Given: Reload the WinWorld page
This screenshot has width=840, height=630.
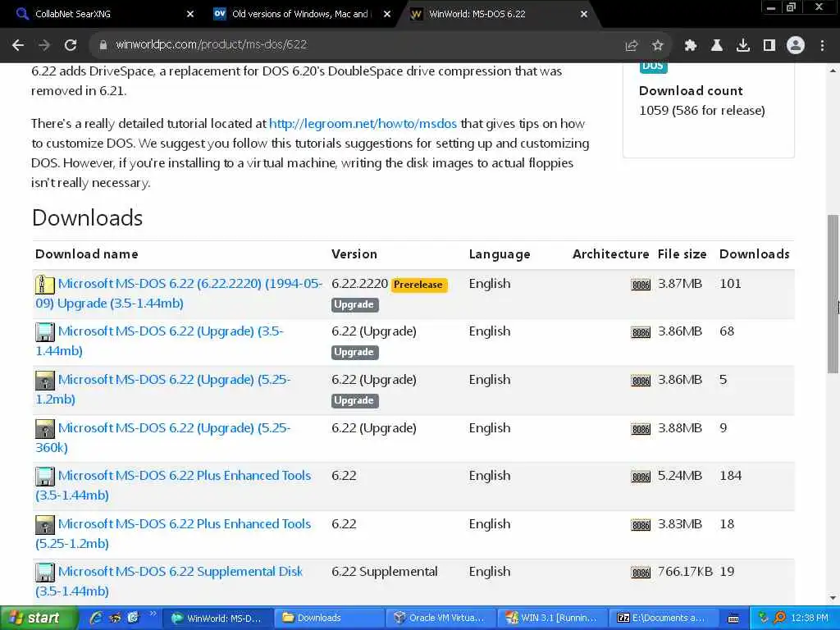Looking at the screenshot, I should 71,45.
